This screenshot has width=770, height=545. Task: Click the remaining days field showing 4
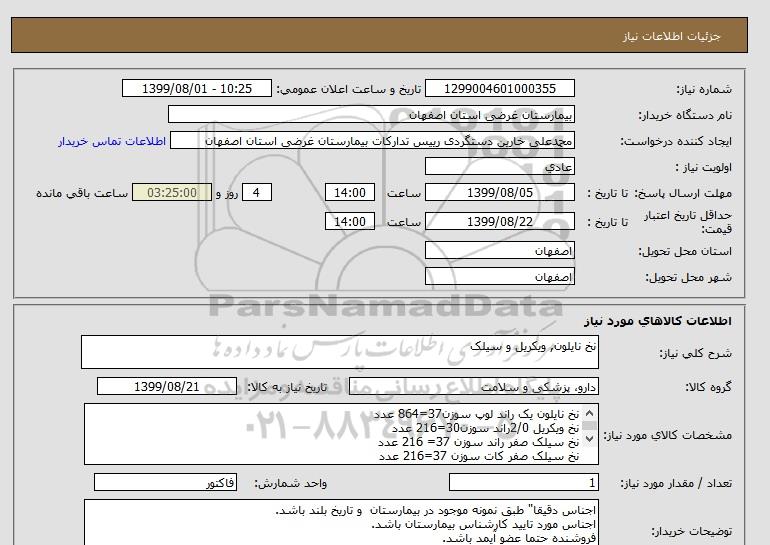click(x=257, y=192)
